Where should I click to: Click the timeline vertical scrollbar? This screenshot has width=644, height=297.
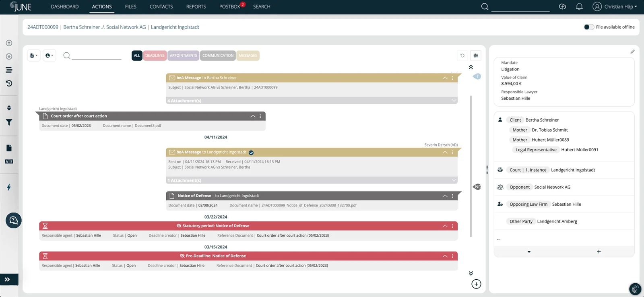[471, 166]
